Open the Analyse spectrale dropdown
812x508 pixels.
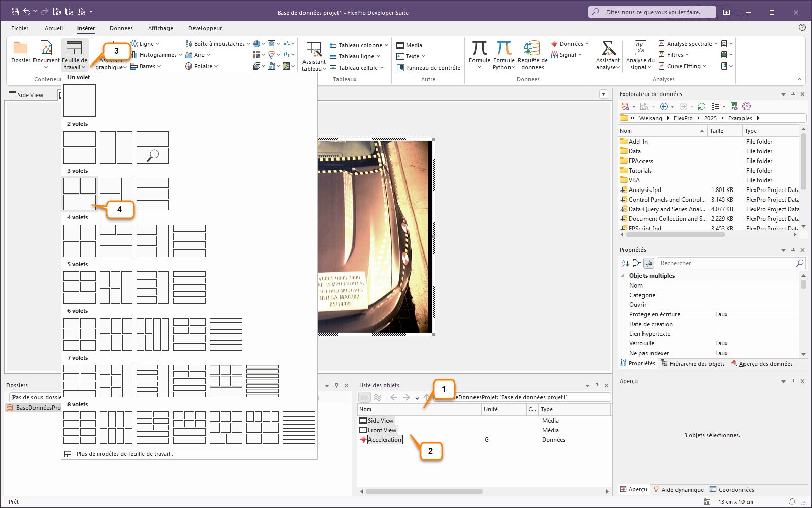[x=716, y=44]
